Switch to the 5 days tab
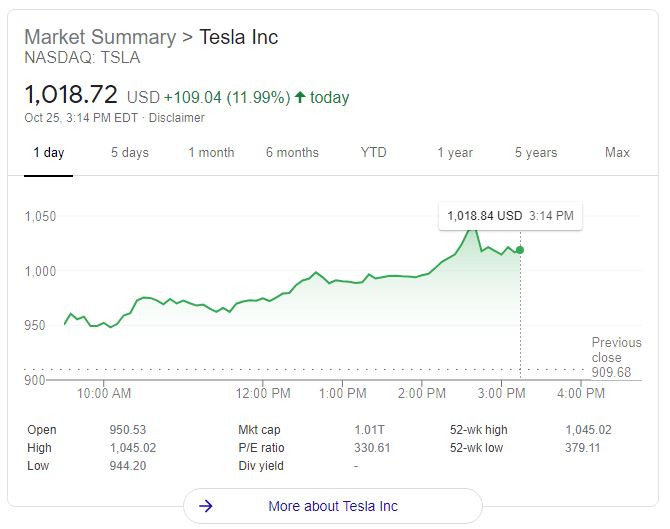670x529 pixels. [x=129, y=153]
